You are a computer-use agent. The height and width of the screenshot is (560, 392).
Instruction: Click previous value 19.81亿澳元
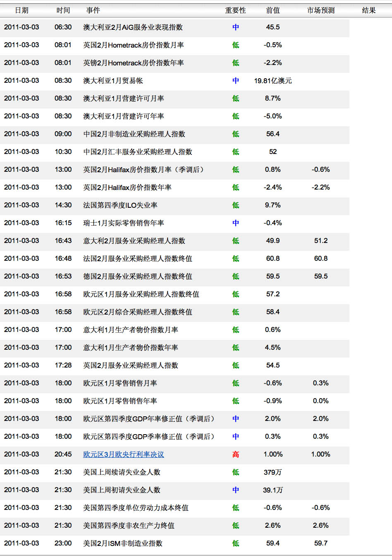pyautogui.click(x=273, y=81)
